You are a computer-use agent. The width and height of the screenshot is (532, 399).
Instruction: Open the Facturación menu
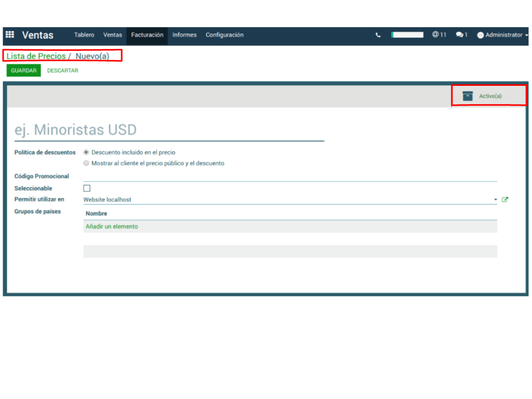(147, 35)
